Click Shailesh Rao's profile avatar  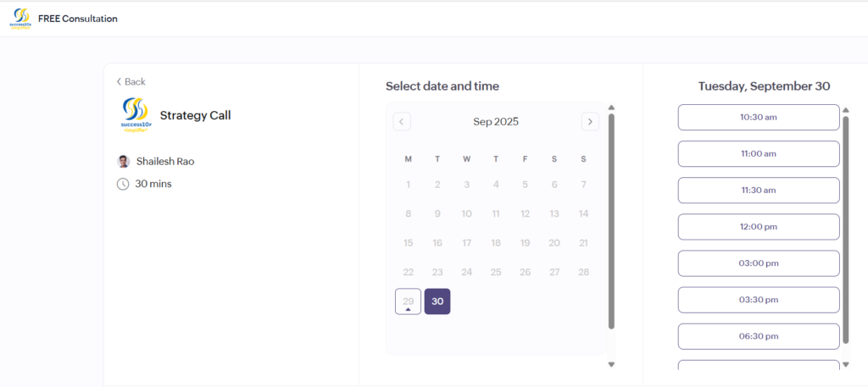click(124, 161)
